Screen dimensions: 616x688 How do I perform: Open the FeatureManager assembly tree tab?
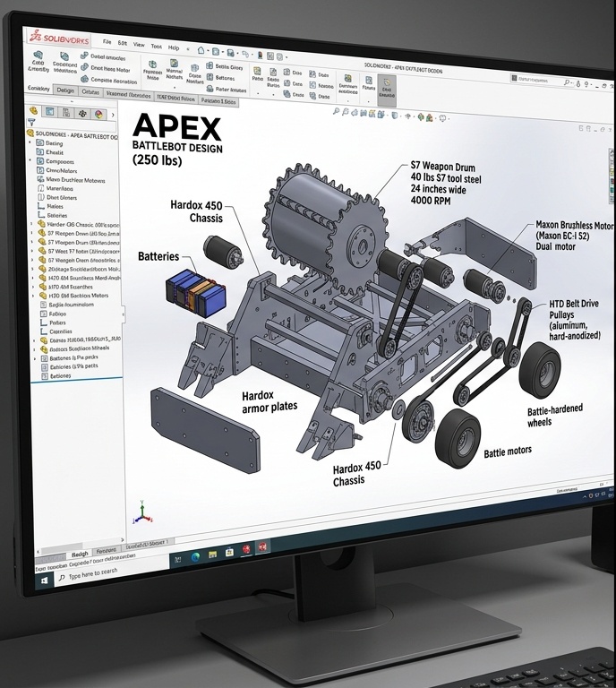[x=33, y=110]
